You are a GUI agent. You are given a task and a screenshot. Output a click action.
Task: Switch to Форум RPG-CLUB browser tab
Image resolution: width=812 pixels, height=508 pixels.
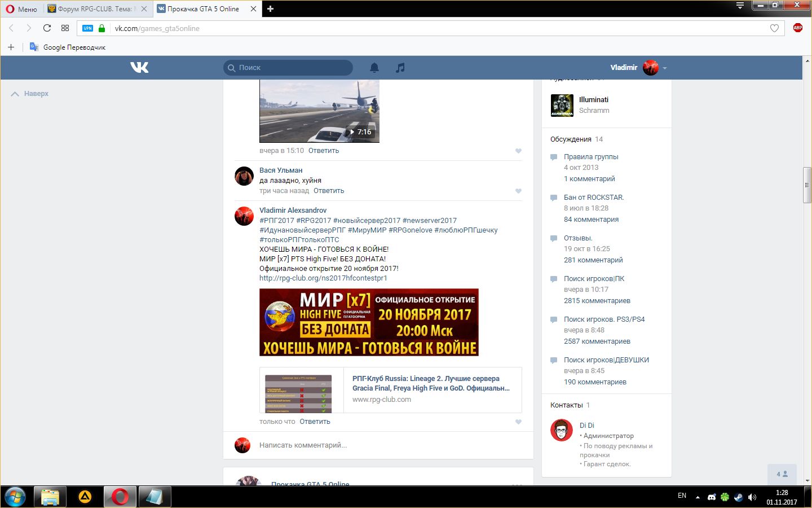pyautogui.click(x=94, y=9)
